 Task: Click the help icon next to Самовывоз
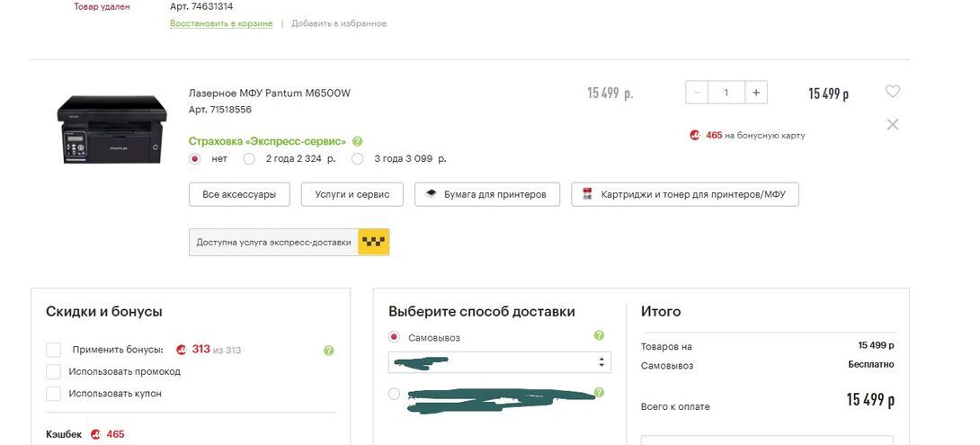coord(599,335)
